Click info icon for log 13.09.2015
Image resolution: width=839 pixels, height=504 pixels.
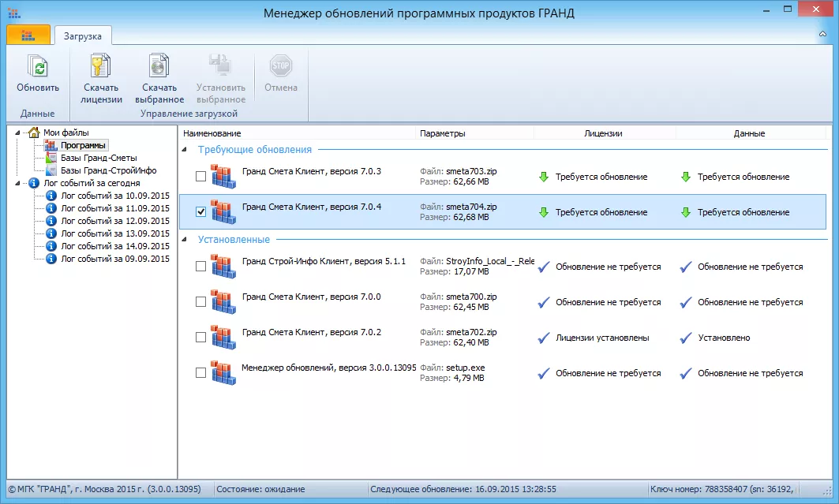51,233
